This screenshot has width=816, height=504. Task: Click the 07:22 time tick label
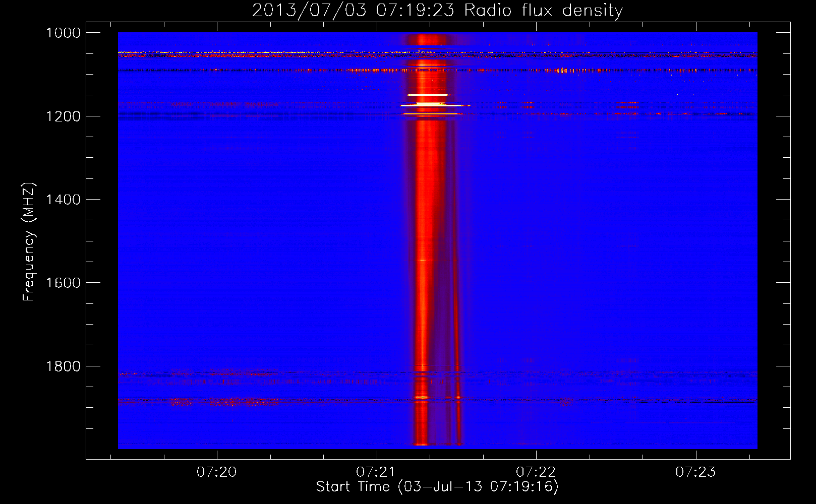coord(536,472)
